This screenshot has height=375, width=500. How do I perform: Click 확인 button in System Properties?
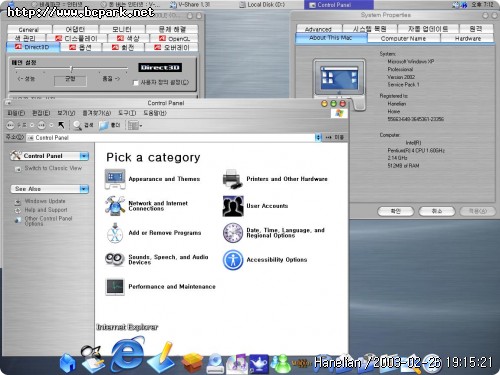(396, 211)
